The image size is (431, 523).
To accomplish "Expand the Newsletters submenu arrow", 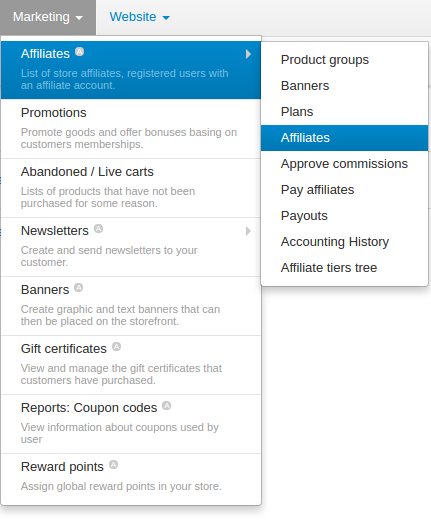I will (248, 231).
